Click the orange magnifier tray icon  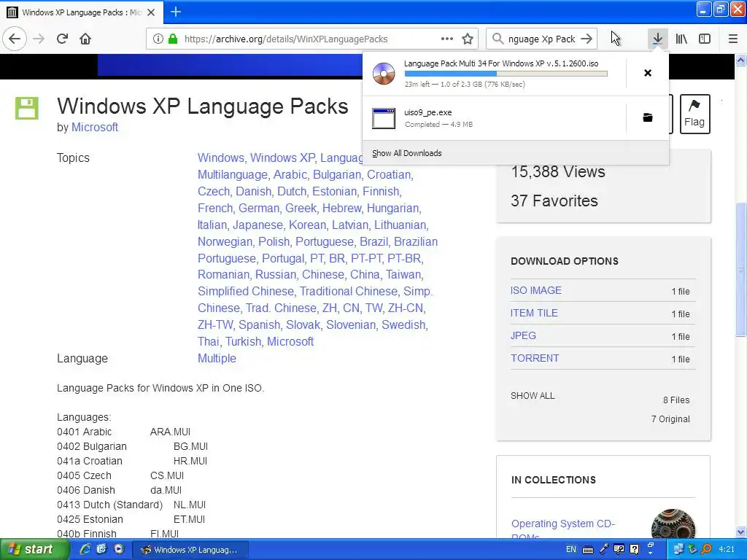706,549
